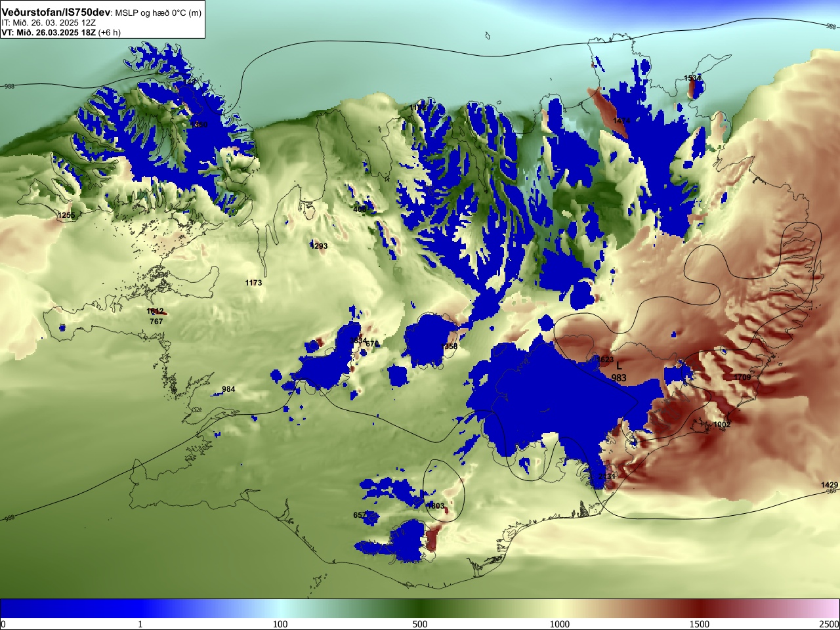Screen dimensions: 840x630
Task: Click the 984 height label
Action: pos(228,389)
